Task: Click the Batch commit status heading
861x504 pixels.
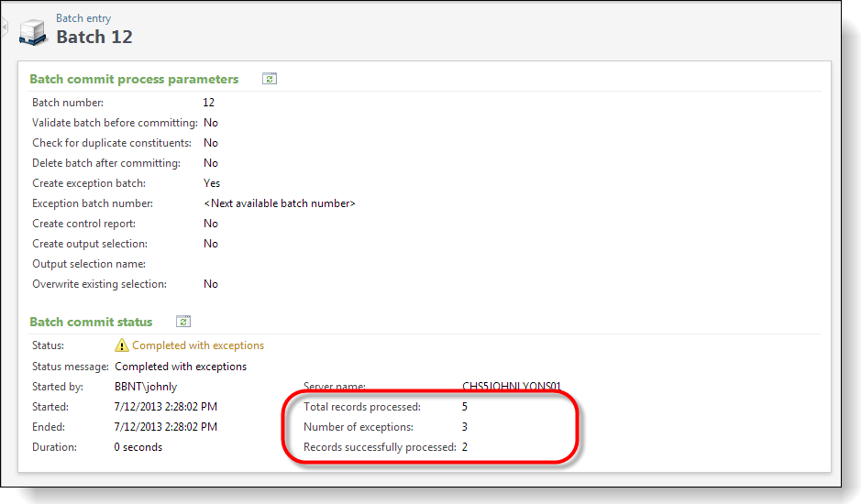Action: [91, 322]
